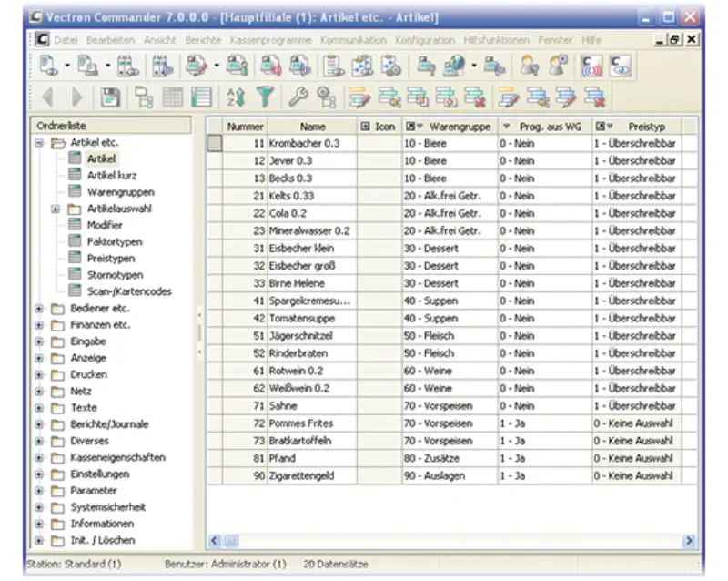Image resolution: width=728 pixels, height=581 pixels.
Task: Click the horizontal scrollbar left arrow
Action: coord(214,541)
